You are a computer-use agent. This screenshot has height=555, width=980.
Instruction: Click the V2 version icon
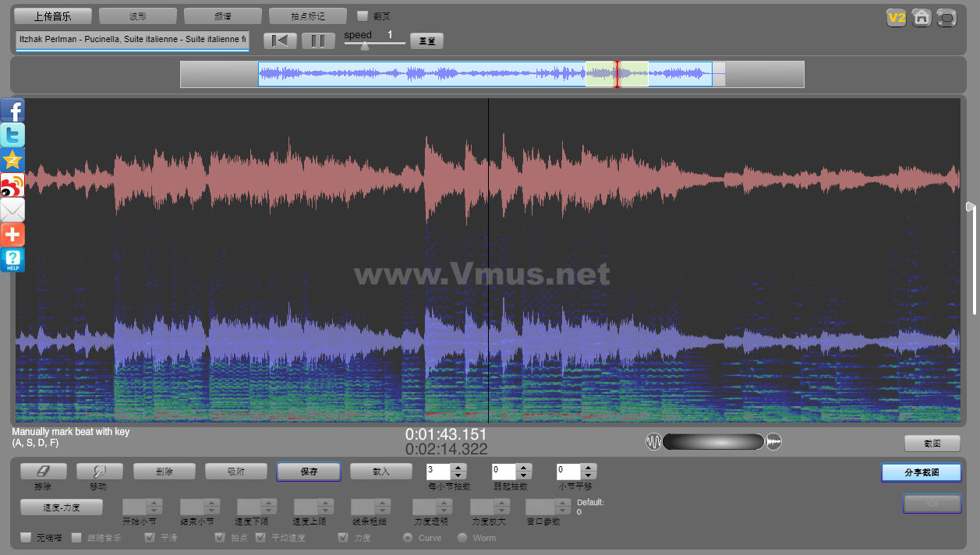pos(897,18)
